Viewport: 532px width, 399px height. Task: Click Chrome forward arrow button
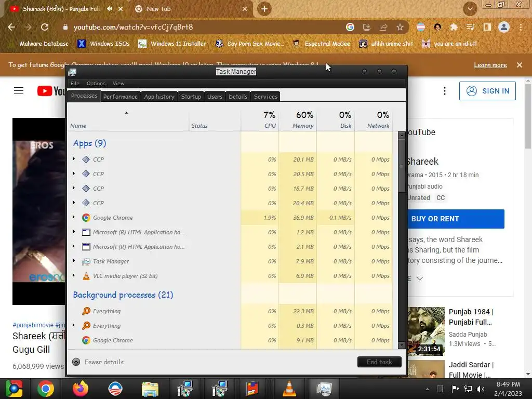pos(28,27)
